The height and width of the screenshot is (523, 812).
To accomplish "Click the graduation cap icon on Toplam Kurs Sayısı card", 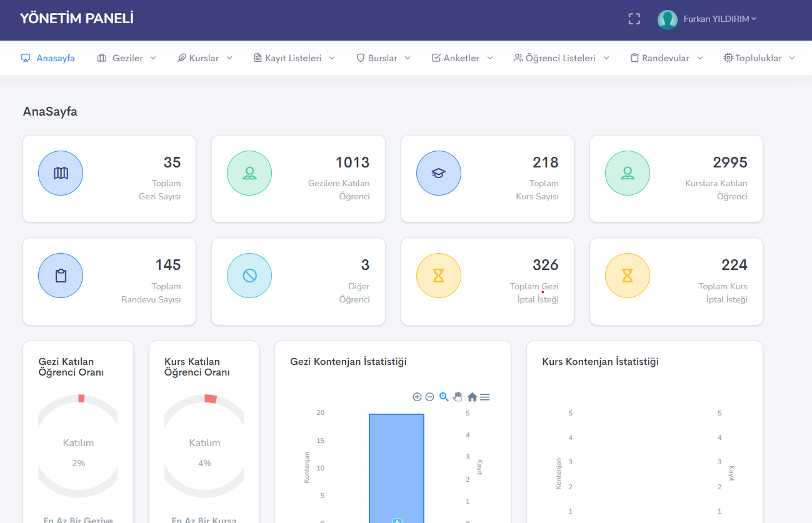I will point(439,173).
